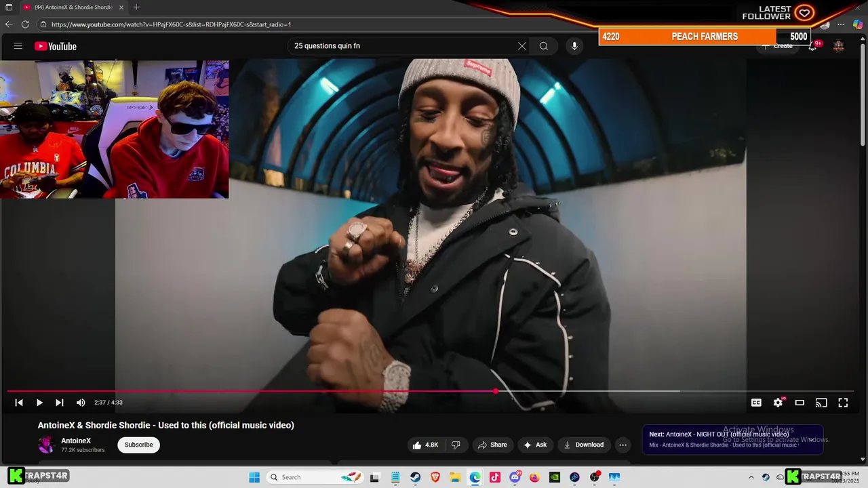Open Task View on taskbar
The image size is (868, 488).
374,477
